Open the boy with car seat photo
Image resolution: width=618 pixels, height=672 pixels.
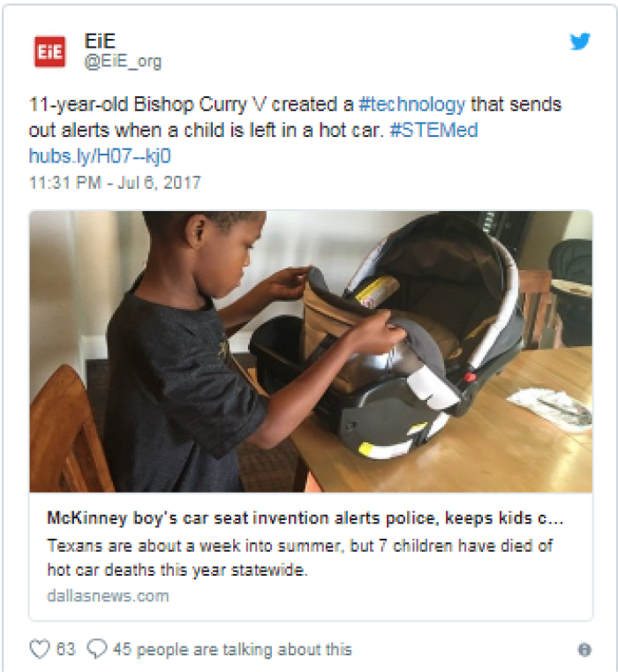[311, 351]
